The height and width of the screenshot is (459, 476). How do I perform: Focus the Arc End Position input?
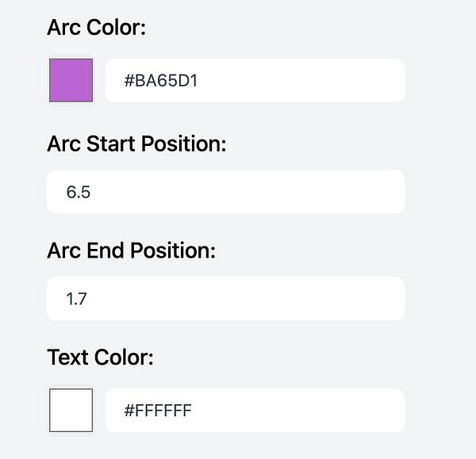225,299
